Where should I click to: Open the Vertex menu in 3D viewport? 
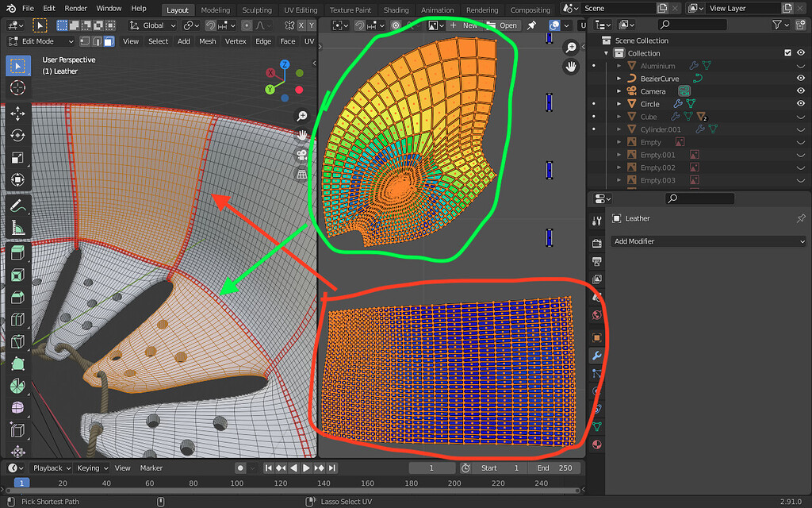click(x=236, y=41)
